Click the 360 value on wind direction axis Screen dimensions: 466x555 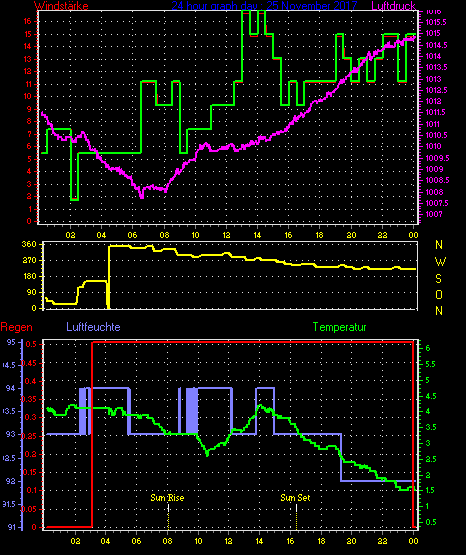tap(29, 244)
